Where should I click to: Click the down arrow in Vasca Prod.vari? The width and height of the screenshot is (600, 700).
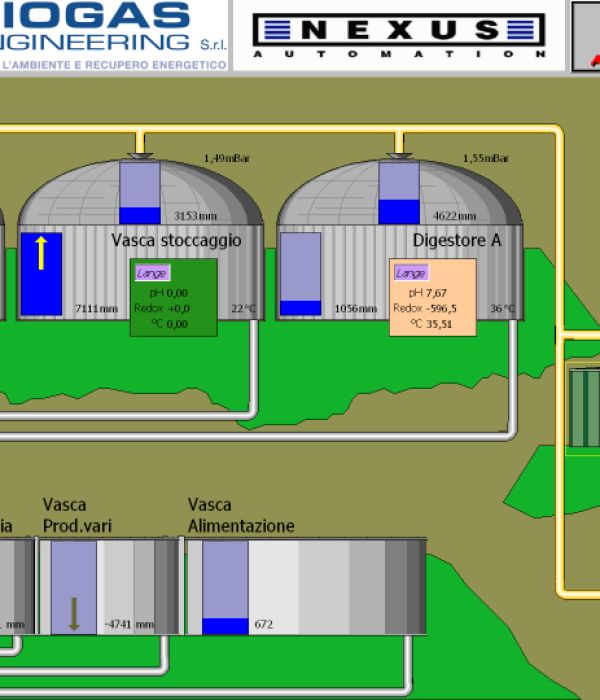pyautogui.click(x=73, y=612)
